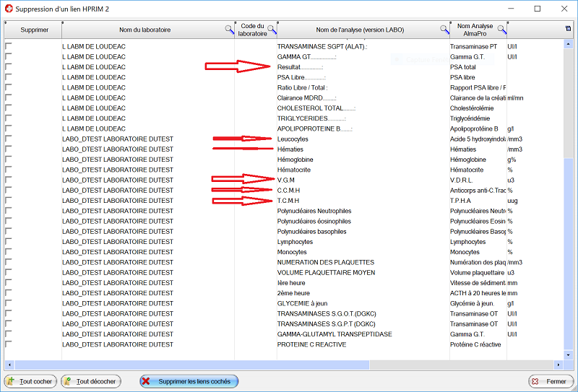Sort by Supprimer column header
Image resolution: width=578 pixels, height=392 pixels.
[34, 30]
